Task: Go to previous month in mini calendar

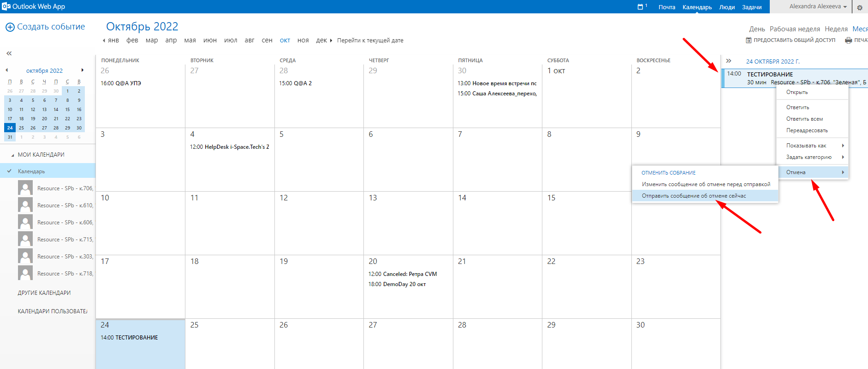Action: [x=6, y=70]
